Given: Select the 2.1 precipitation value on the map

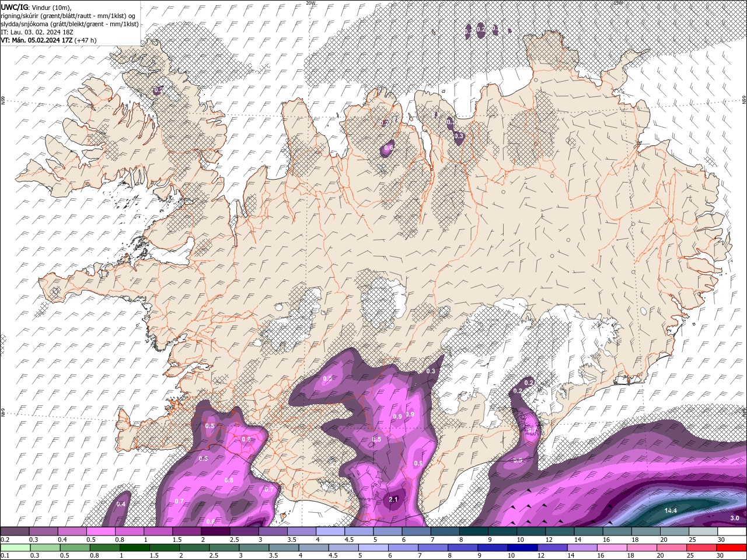Looking at the screenshot, I should 393,499.
